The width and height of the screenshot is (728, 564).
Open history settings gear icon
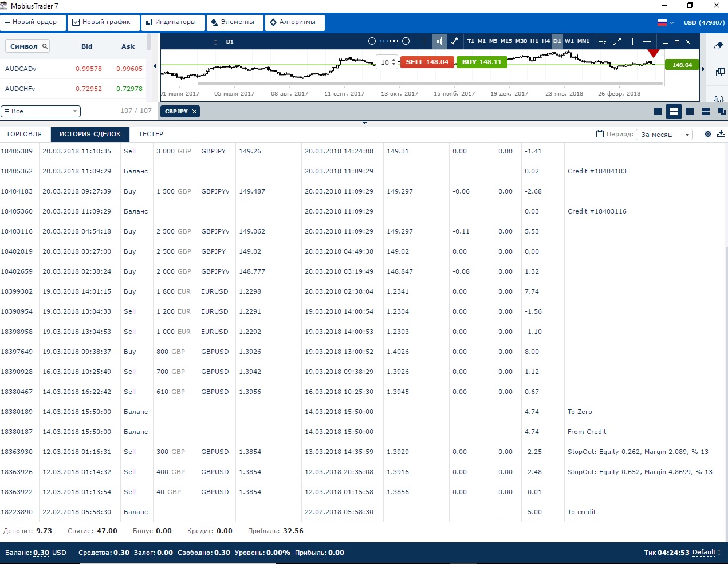click(x=708, y=134)
